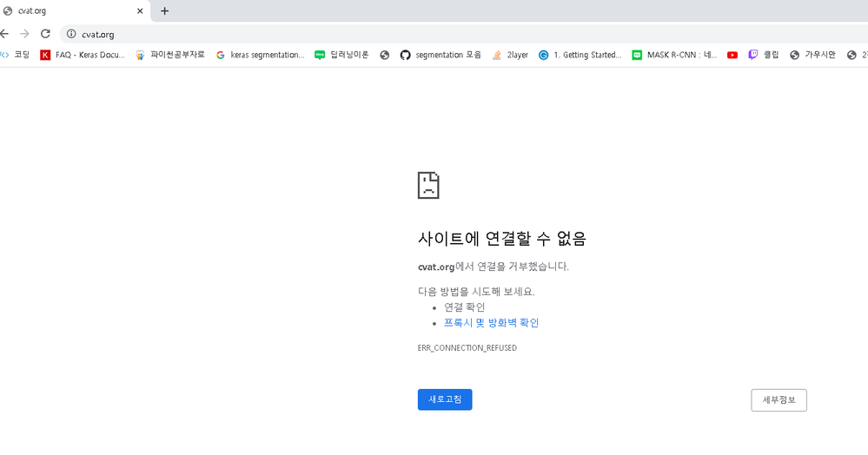Click the 새로고침 reload button

click(445, 399)
